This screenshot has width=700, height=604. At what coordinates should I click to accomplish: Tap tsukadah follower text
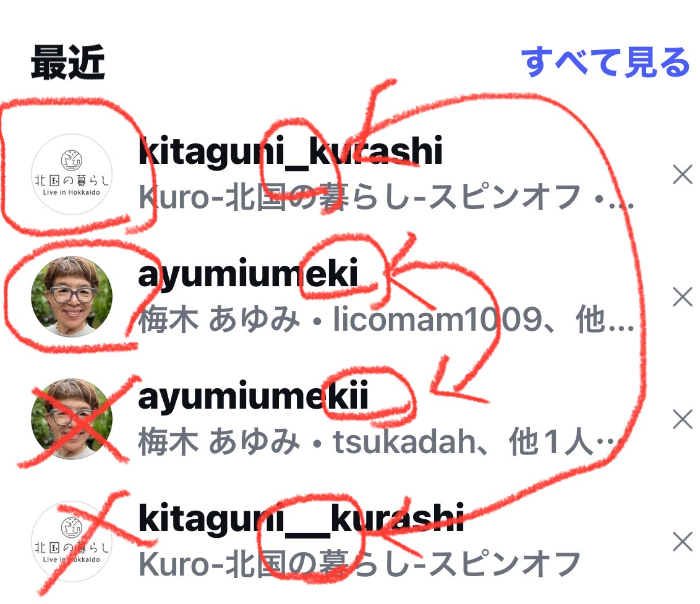tap(404, 442)
